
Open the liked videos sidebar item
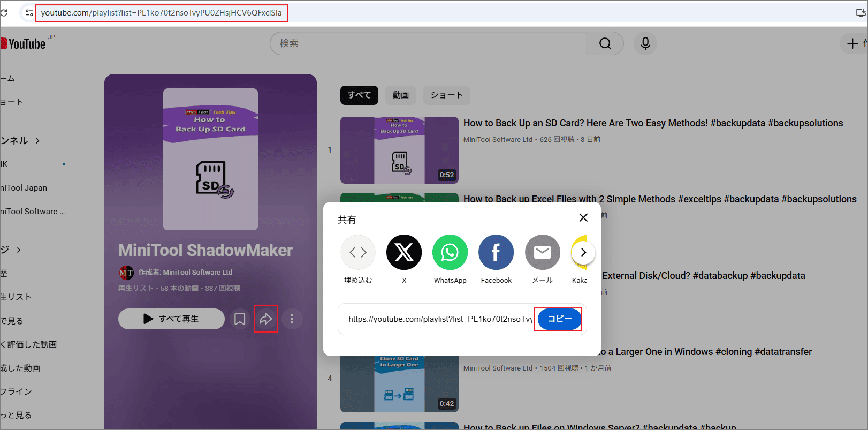[x=28, y=344]
